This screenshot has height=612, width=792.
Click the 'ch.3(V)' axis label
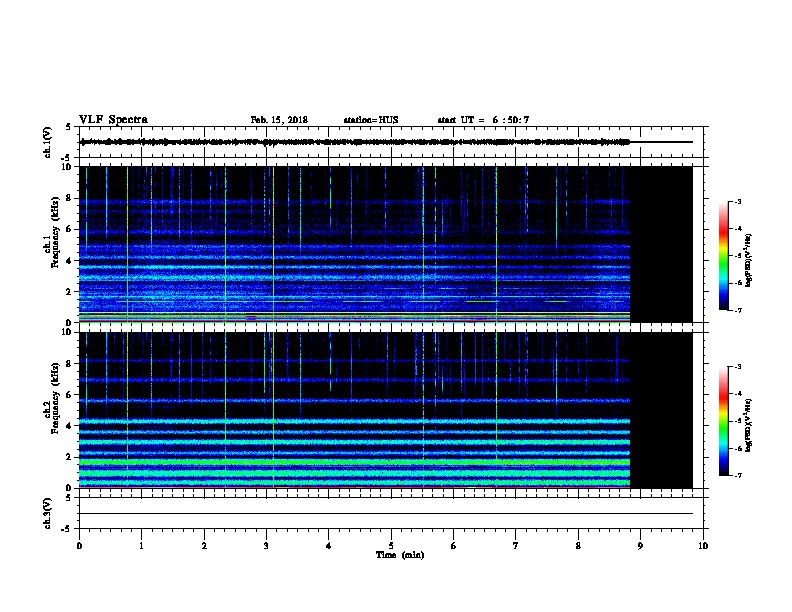47,514
